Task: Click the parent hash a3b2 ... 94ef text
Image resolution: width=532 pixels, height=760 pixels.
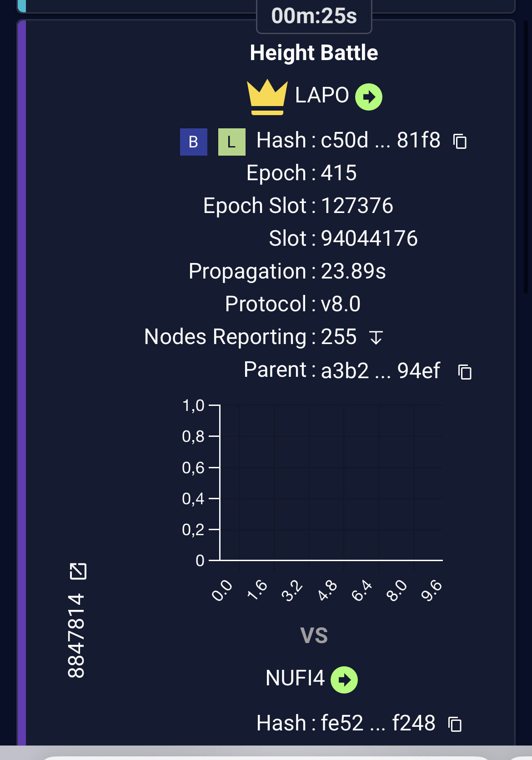Action: pyautogui.click(x=380, y=370)
